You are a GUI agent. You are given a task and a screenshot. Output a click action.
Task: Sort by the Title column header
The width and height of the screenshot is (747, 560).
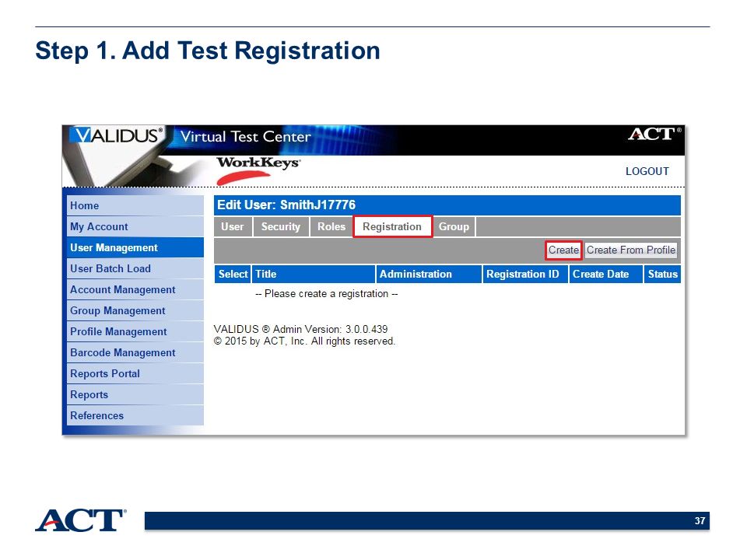tap(314, 275)
